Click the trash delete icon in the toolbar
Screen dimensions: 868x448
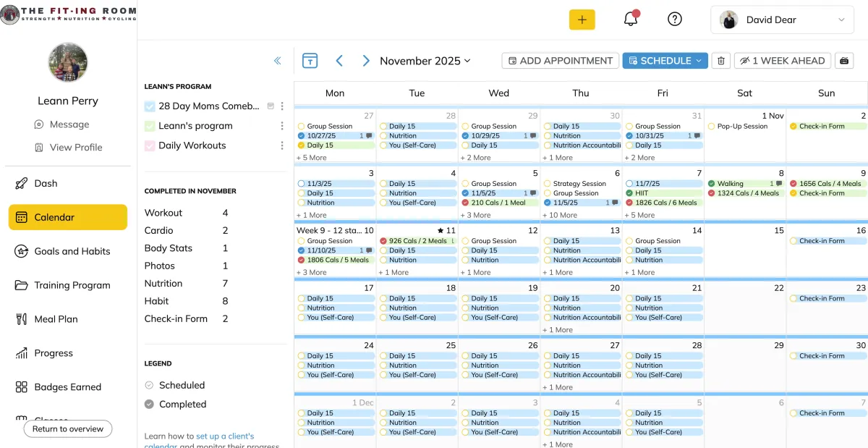(720, 61)
